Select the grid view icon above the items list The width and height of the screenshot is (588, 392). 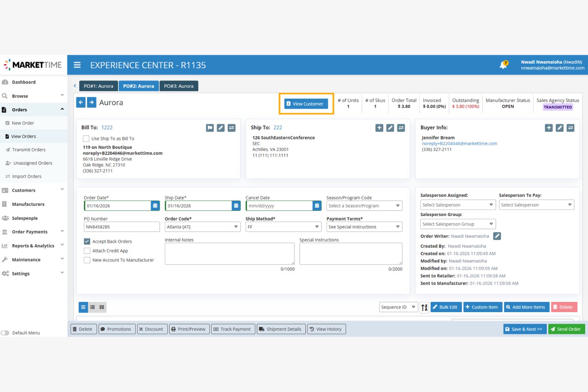[101, 307]
